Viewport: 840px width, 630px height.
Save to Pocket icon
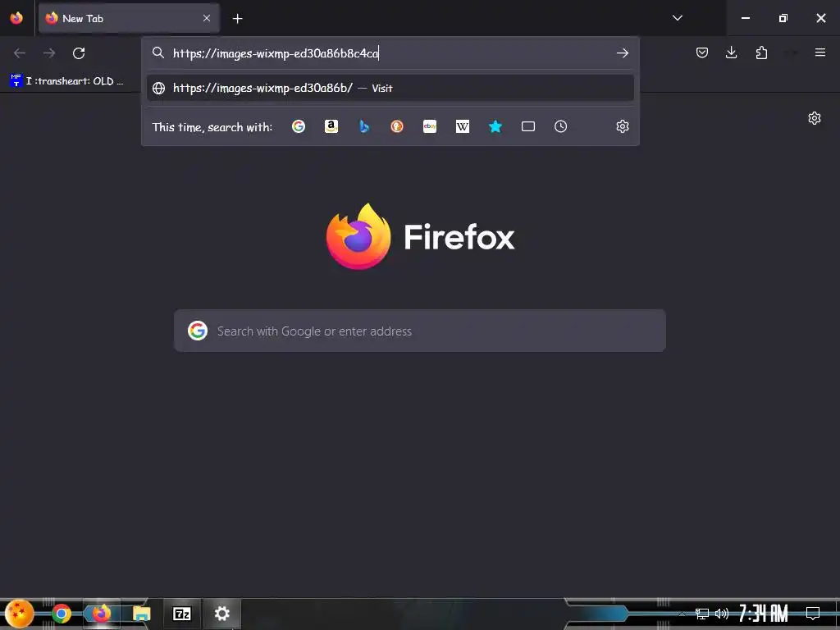pyautogui.click(x=702, y=52)
